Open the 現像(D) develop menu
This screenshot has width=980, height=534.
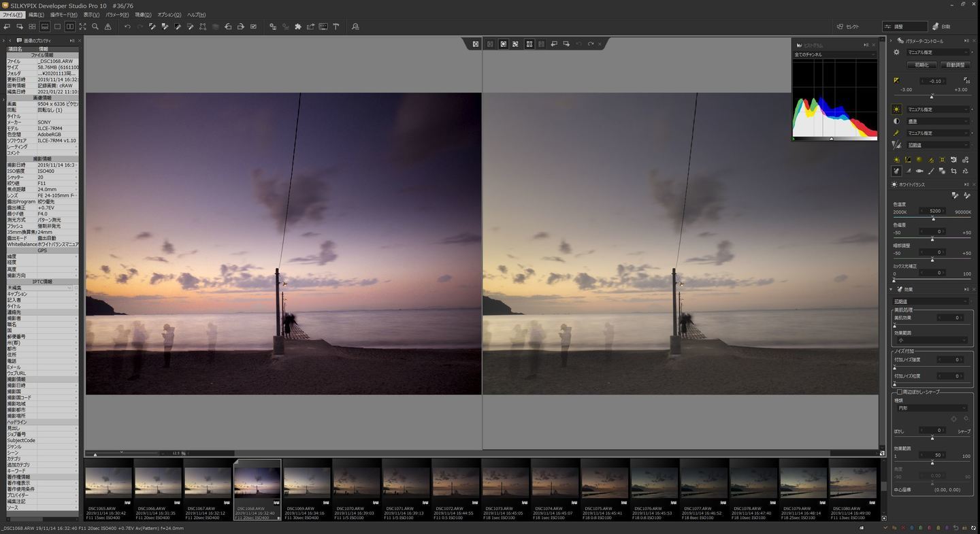click(143, 14)
